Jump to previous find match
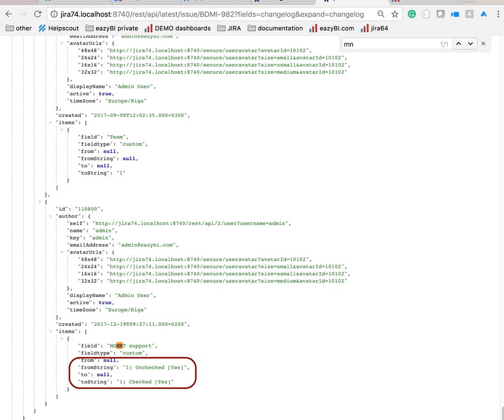 tap(459, 44)
